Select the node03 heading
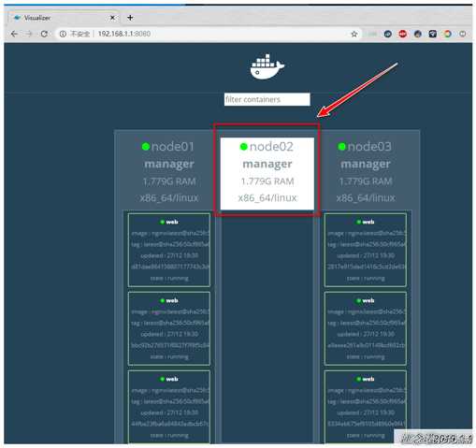This screenshot has height=448, width=476. (x=369, y=147)
